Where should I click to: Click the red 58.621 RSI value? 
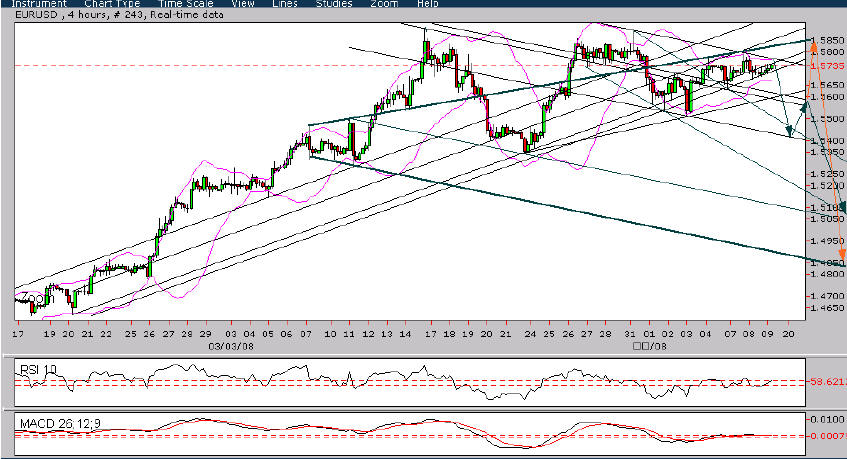click(828, 381)
